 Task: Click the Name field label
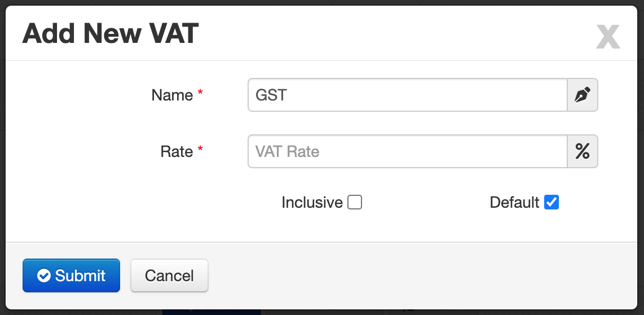click(172, 95)
